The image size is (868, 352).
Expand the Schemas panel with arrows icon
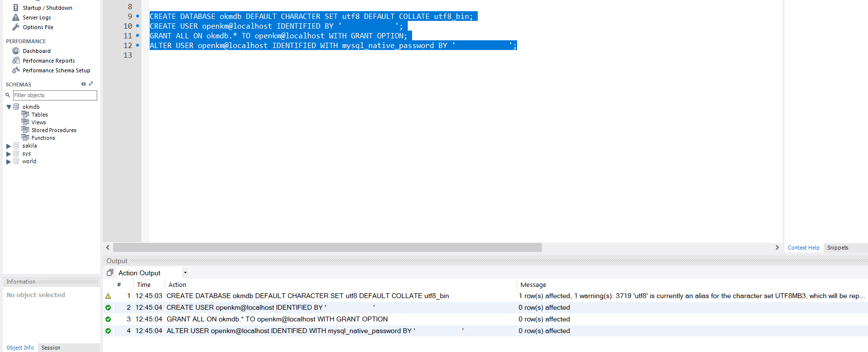(x=91, y=84)
